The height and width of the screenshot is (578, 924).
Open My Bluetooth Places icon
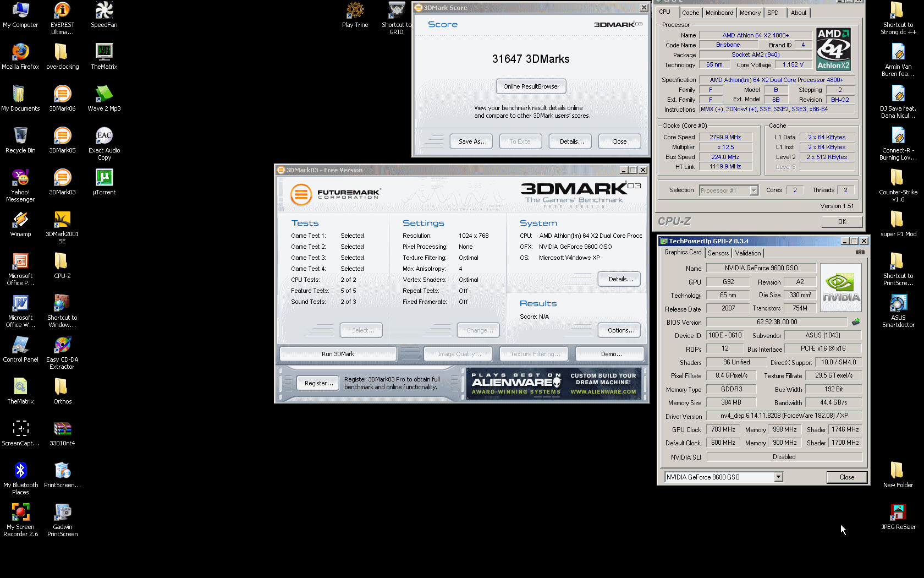[x=20, y=478]
